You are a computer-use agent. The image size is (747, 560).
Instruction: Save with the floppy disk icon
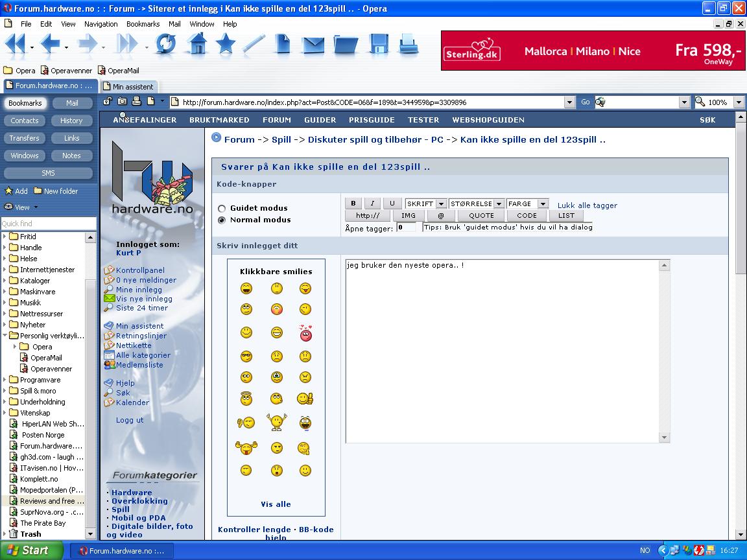click(379, 44)
